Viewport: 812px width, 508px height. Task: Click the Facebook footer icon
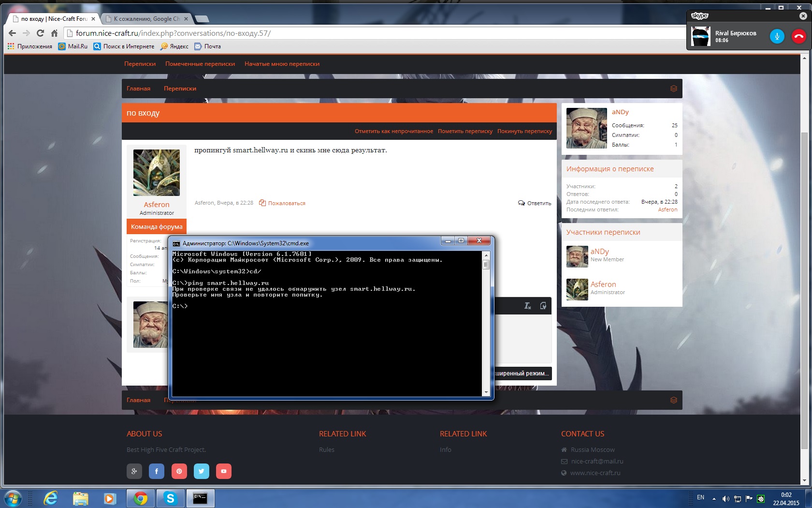click(157, 471)
